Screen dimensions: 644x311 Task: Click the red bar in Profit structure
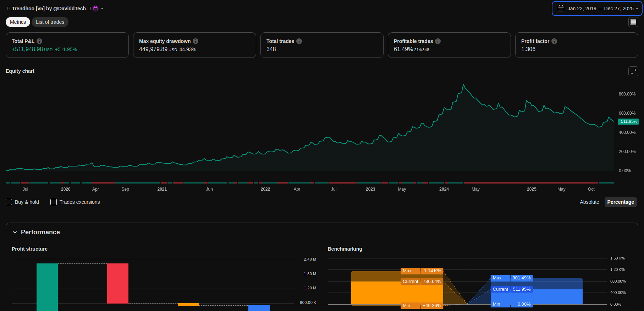click(x=118, y=283)
